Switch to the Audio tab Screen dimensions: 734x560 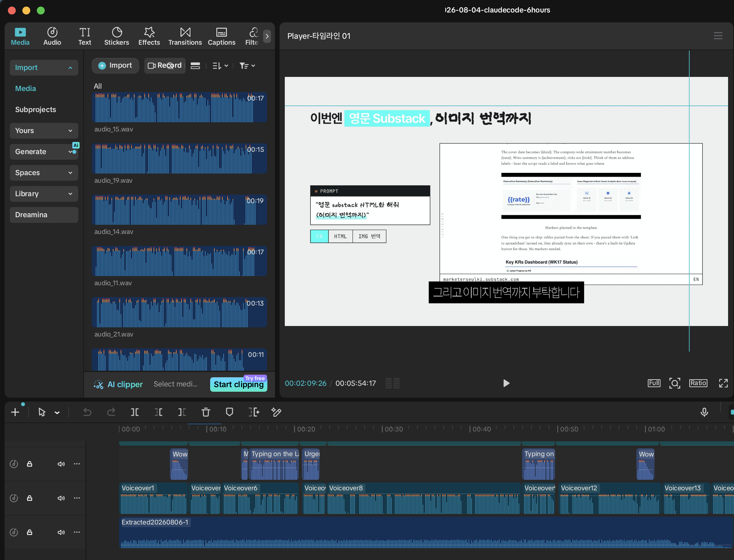[52, 36]
